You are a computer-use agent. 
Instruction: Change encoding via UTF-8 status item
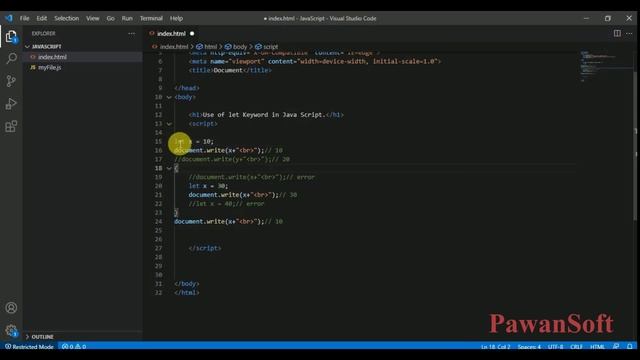[556, 347]
